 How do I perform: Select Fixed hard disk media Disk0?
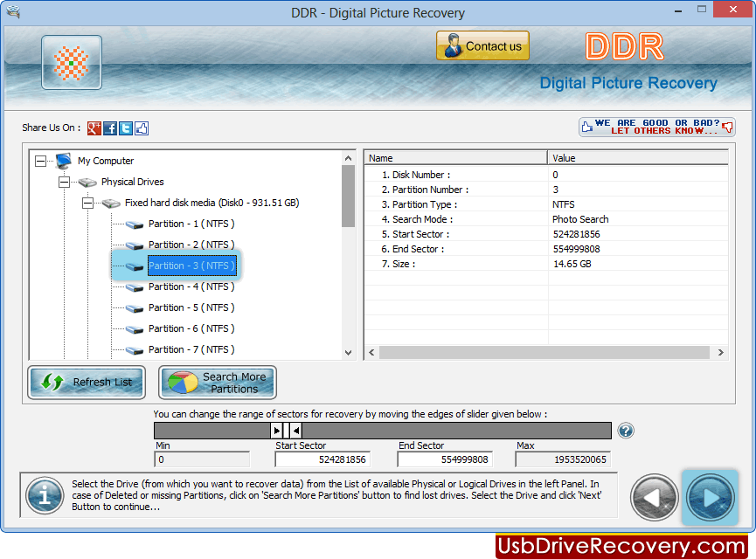coord(212,203)
